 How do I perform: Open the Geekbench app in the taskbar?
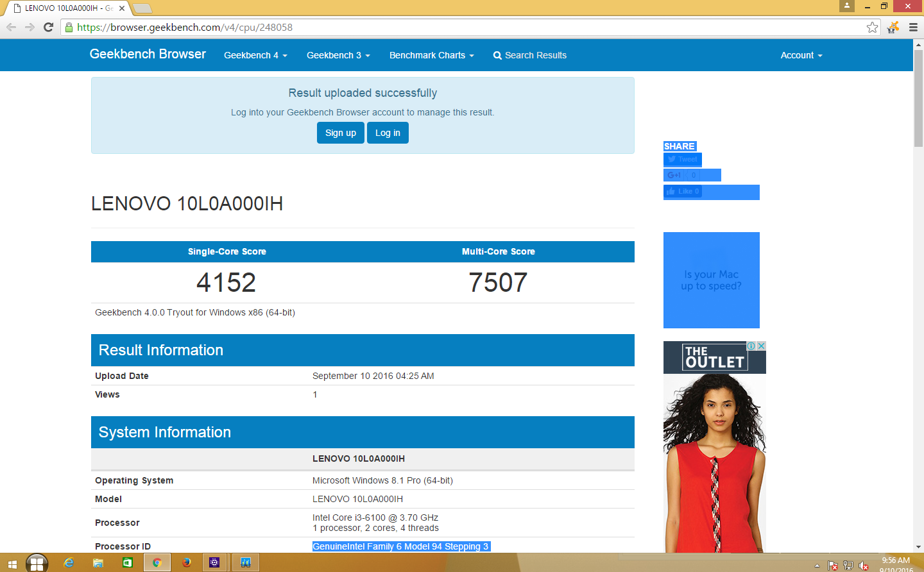coord(245,562)
